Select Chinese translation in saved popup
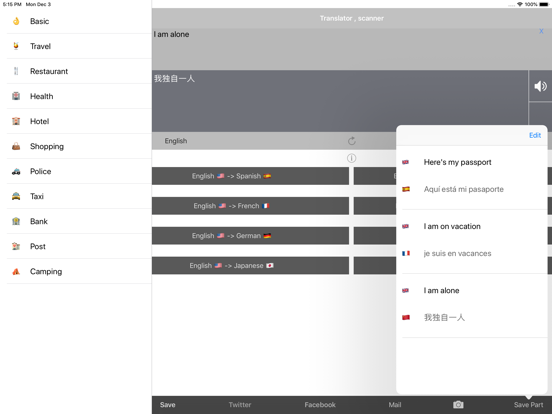552x414 pixels. click(444, 317)
